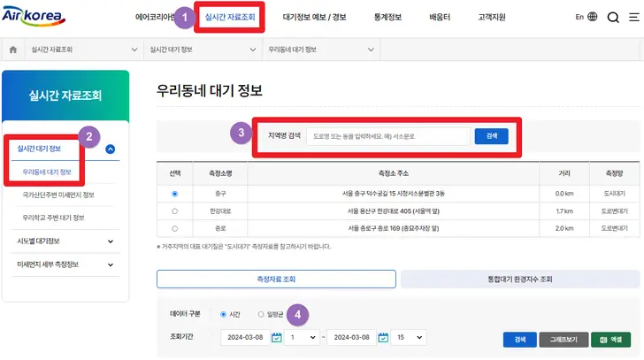Viewport: 644px width, 360px height.
Task: Collapse 실시간 대기 정보 with blue circle arrow
Action: [110, 149]
